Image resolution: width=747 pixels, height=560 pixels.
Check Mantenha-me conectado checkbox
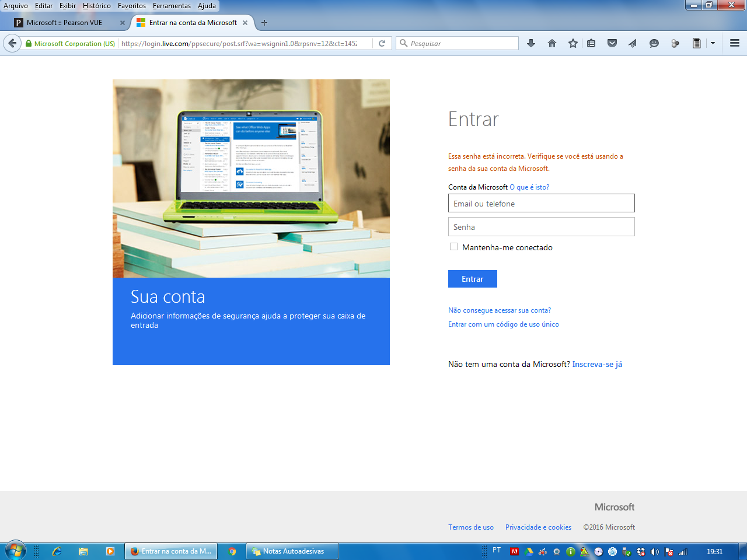453,247
